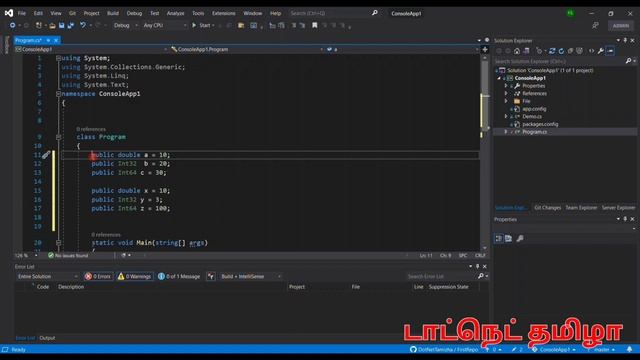Image resolution: width=640 pixels, height=360 pixels.
Task: Click the Home icon in Solution Explorer
Action: tap(517, 51)
